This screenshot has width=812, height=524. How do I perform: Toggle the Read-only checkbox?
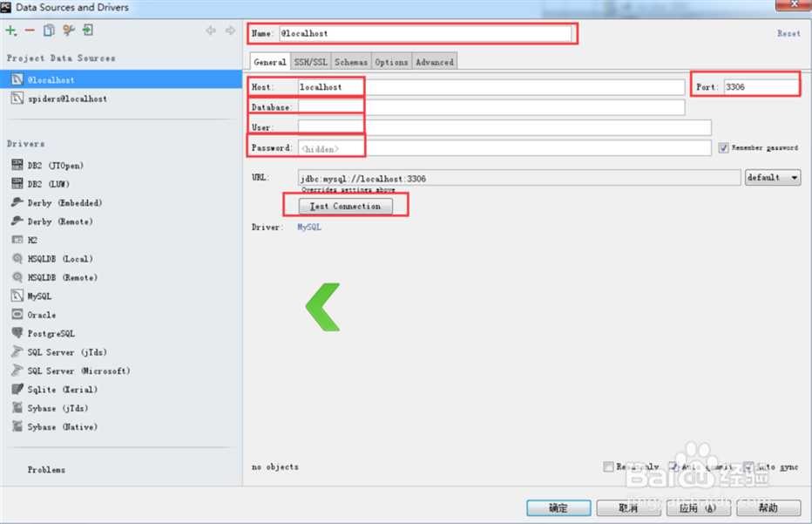pyautogui.click(x=608, y=467)
